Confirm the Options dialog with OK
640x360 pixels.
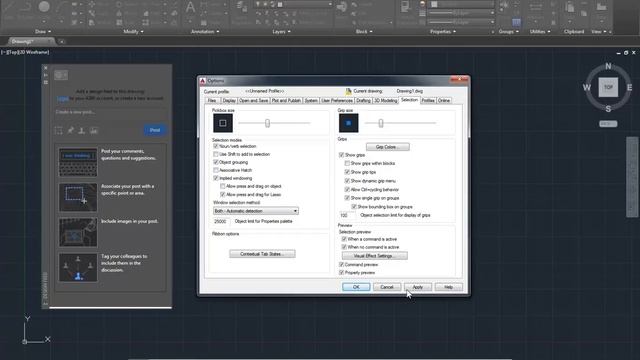tap(356, 287)
